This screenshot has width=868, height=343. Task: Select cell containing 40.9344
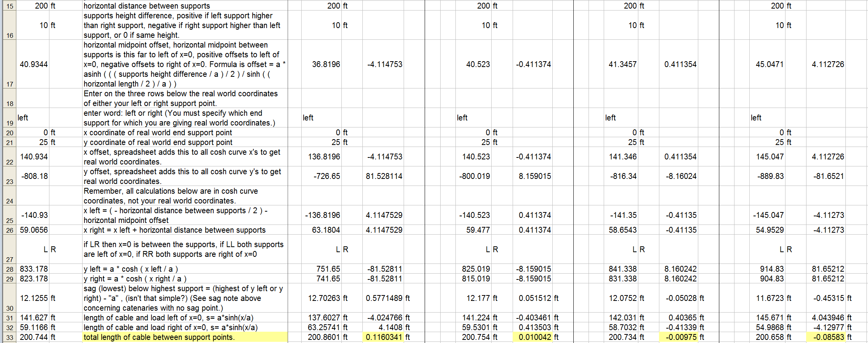tap(33, 64)
